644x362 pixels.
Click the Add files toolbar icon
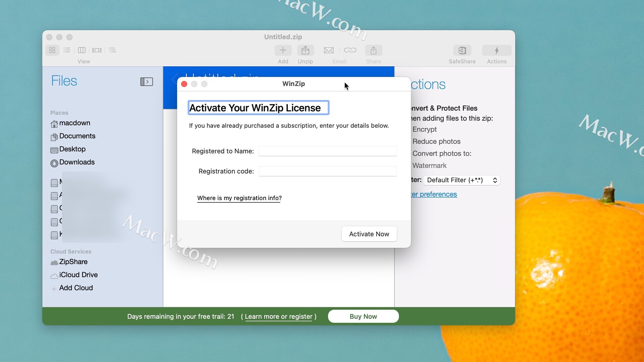point(283,51)
